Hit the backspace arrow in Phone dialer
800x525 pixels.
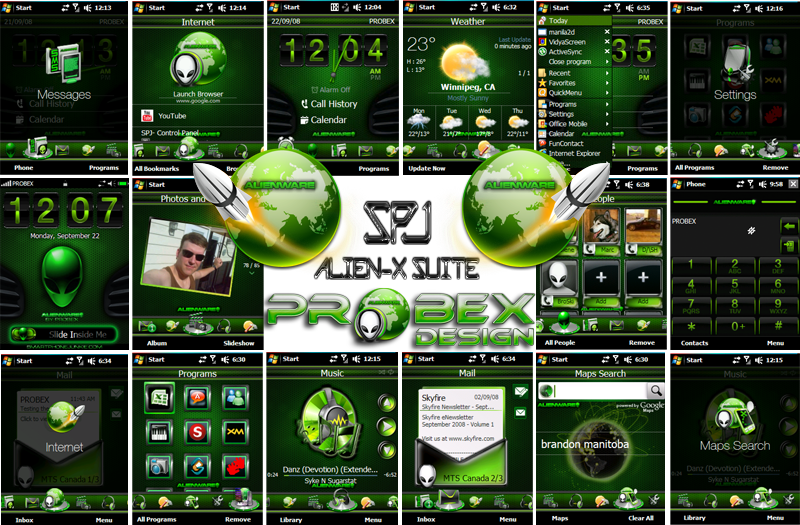[x=789, y=226]
